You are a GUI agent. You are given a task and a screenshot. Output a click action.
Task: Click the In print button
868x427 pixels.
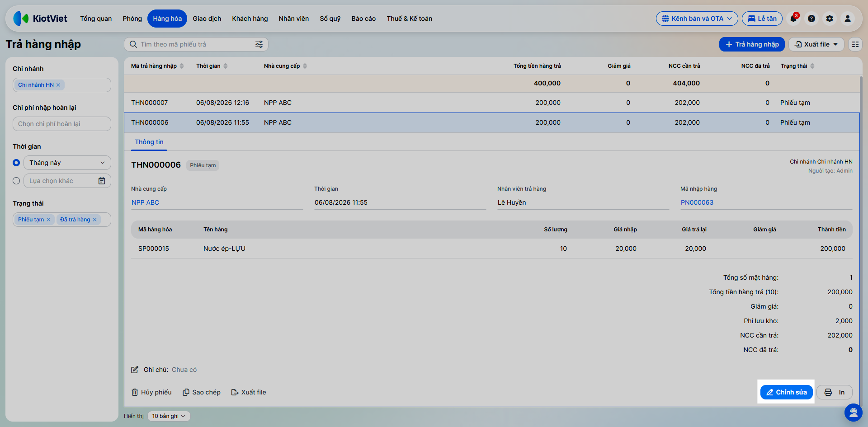coord(834,392)
